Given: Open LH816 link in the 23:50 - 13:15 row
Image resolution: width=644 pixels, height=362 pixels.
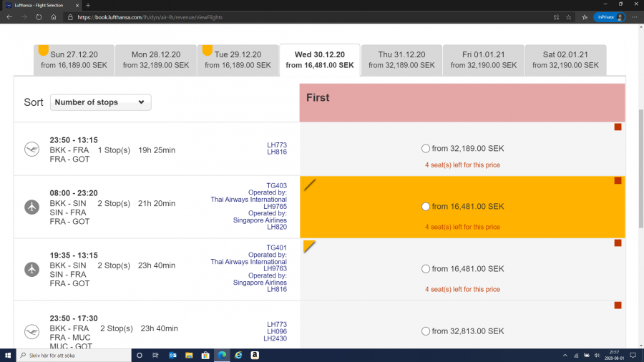Looking at the screenshot, I should [277, 152].
